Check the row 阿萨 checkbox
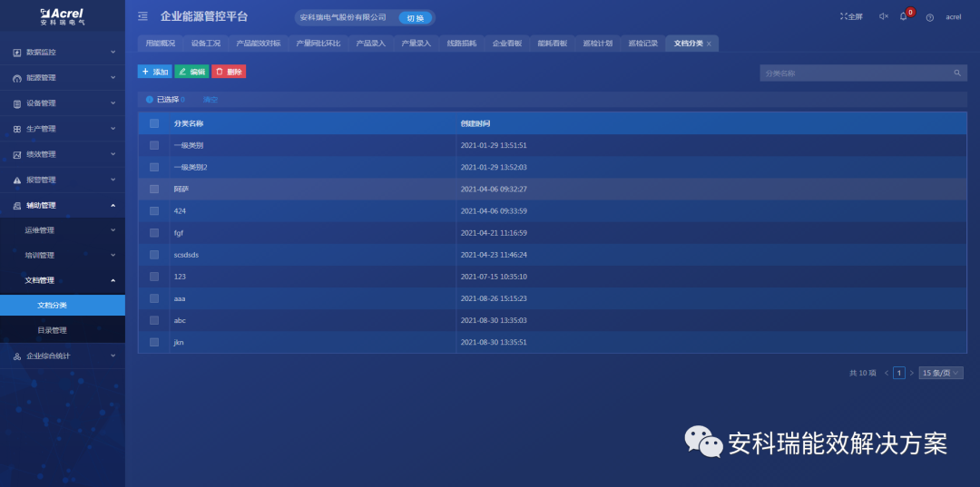The image size is (980, 487). (x=153, y=190)
